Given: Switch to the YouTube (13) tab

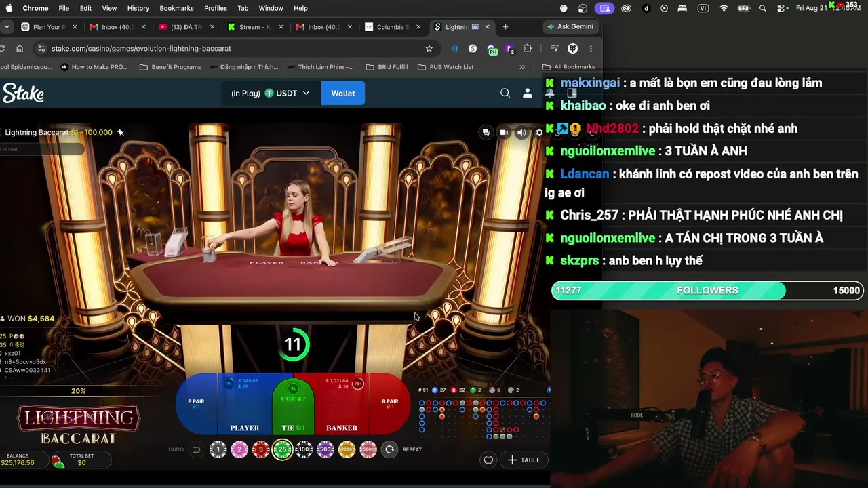Looking at the screenshot, I should click(186, 27).
